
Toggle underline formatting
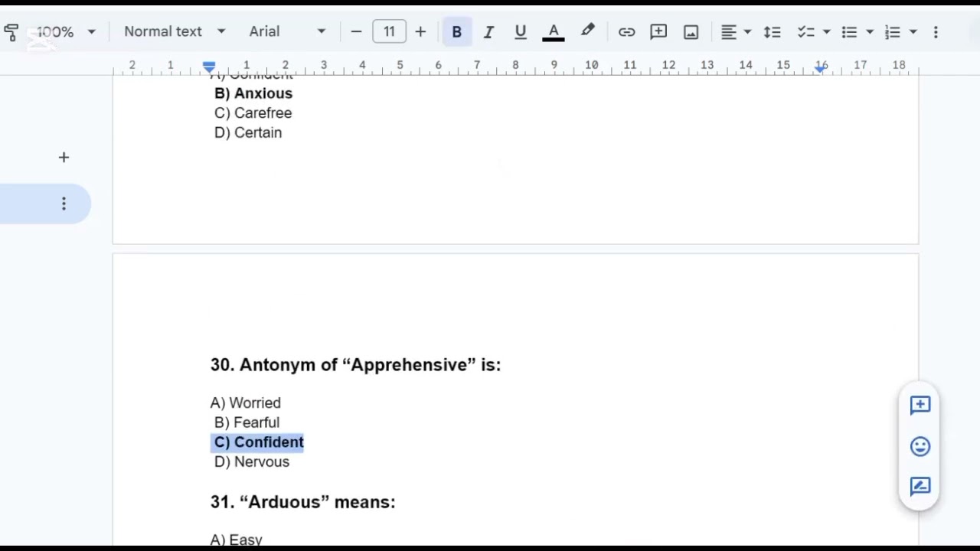(521, 31)
